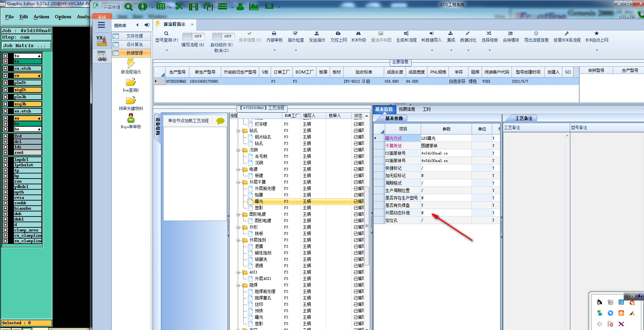Click the CH language indicator in system tray
644x330 pixels.
pyautogui.click(x=632, y=296)
